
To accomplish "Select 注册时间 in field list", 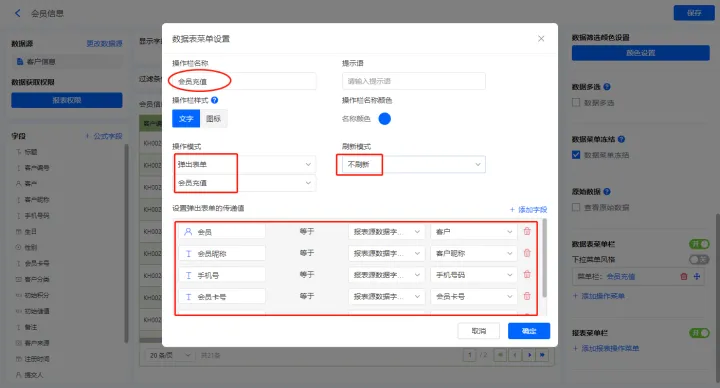I will click(x=37, y=359).
